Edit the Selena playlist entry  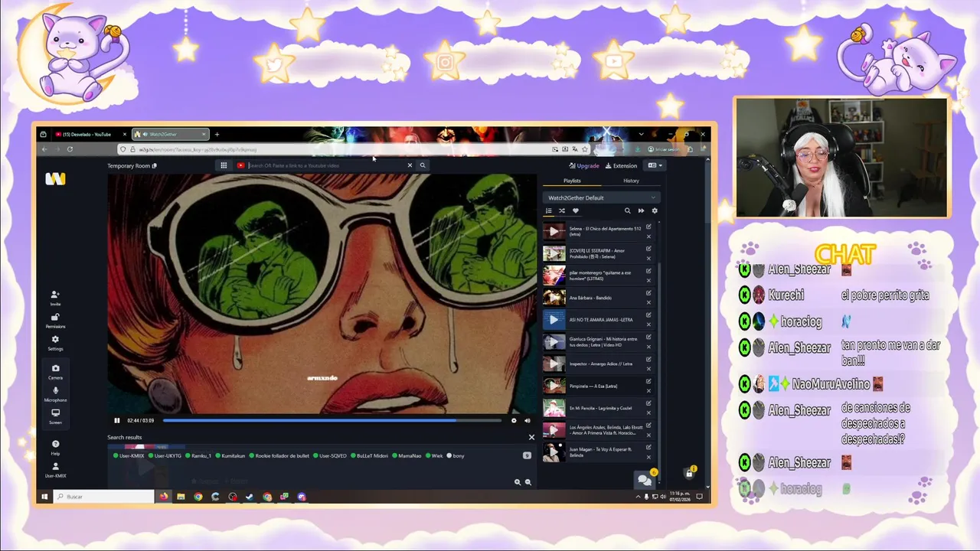pyautogui.click(x=648, y=227)
